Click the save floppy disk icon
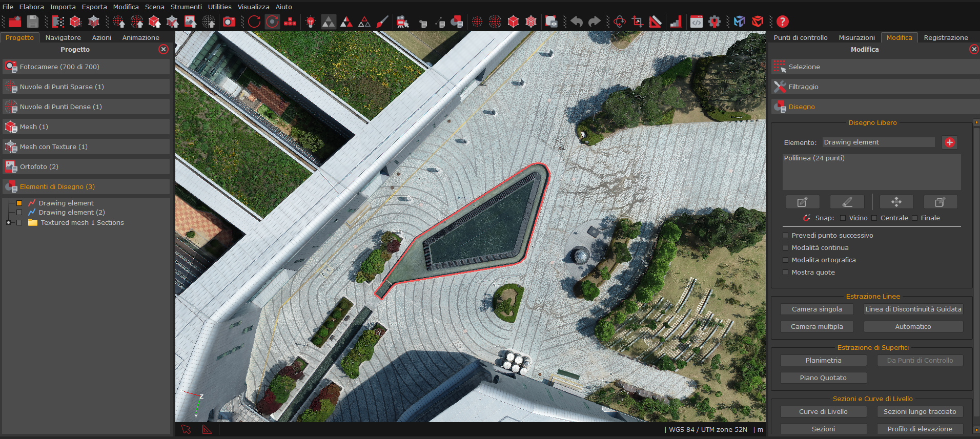This screenshot has height=439, width=980. pos(33,22)
